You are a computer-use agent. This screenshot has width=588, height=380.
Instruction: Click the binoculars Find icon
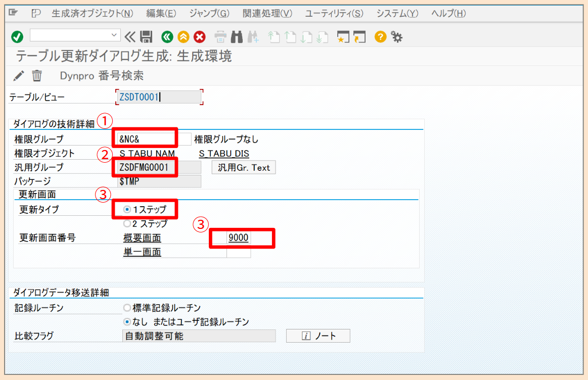(x=237, y=37)
